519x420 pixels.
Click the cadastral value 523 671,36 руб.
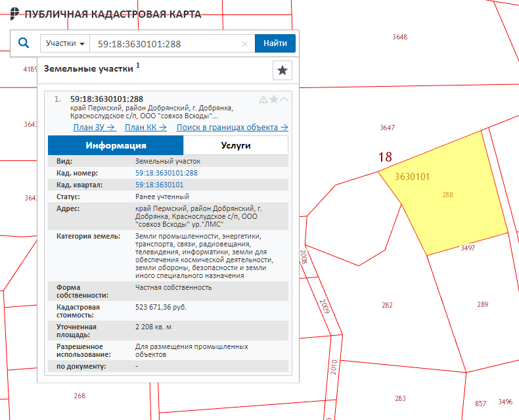click(161, 308)
